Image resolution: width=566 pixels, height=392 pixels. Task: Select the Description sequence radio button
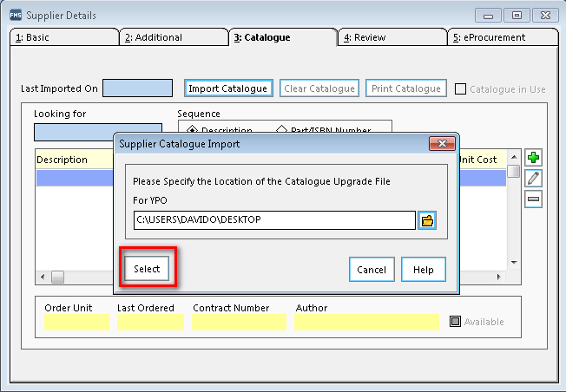pos(193,129)
